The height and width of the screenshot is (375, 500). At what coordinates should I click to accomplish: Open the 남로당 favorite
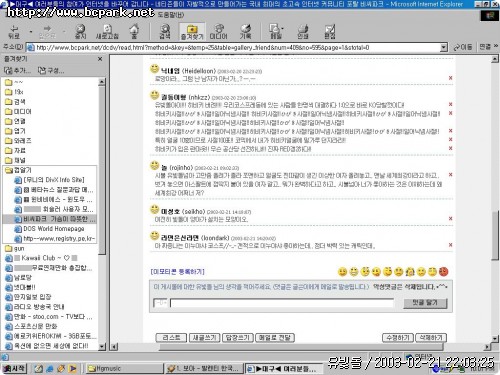19,277
